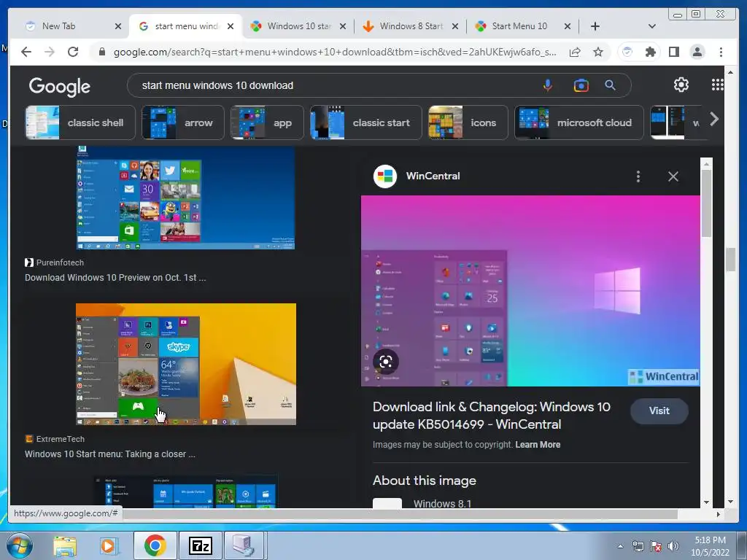Select the icons suggestion chip
Viewport: 747px width, 560px height.
(468, 122)
